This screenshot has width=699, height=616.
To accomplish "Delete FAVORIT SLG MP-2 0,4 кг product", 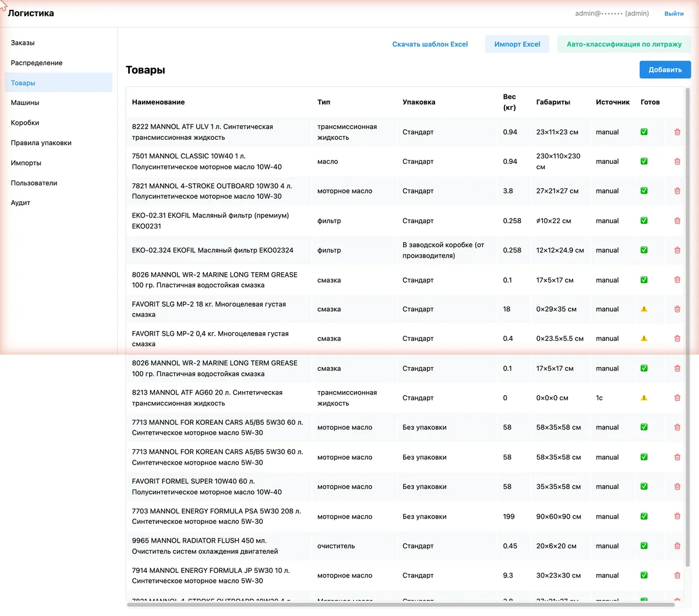I will (x=677, y=339).
